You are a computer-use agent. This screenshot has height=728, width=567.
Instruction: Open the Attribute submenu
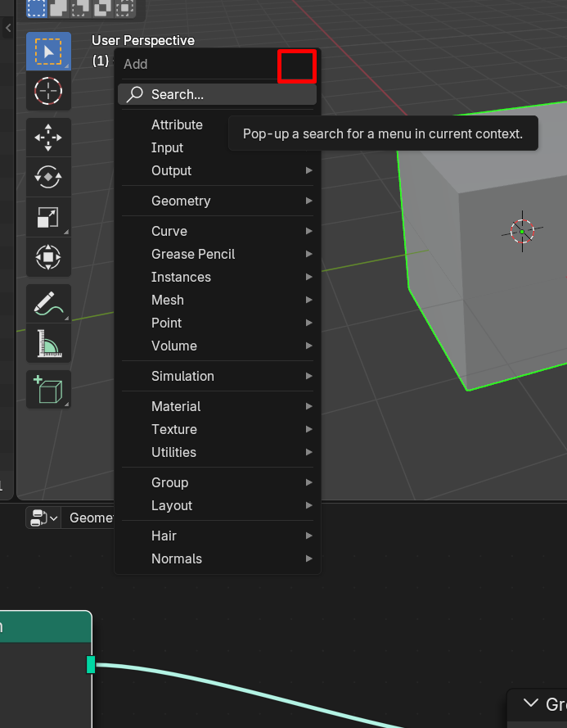217,125
